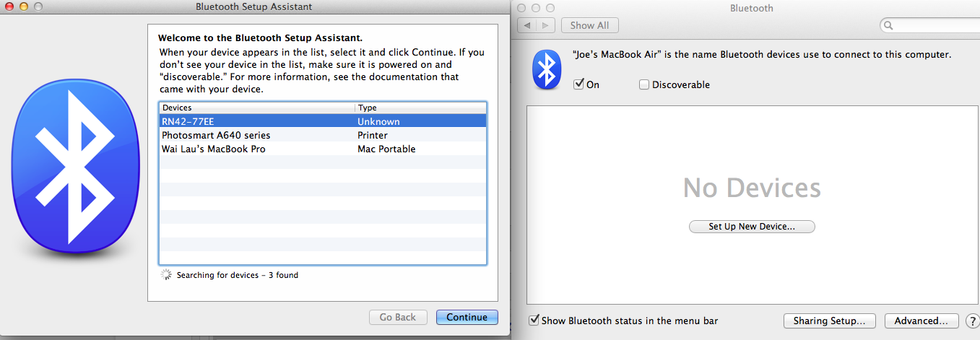The height and width of the screenshot is (340, 980).
Task: Go back with the left arrow toolbar button
Action: point(527,25)
